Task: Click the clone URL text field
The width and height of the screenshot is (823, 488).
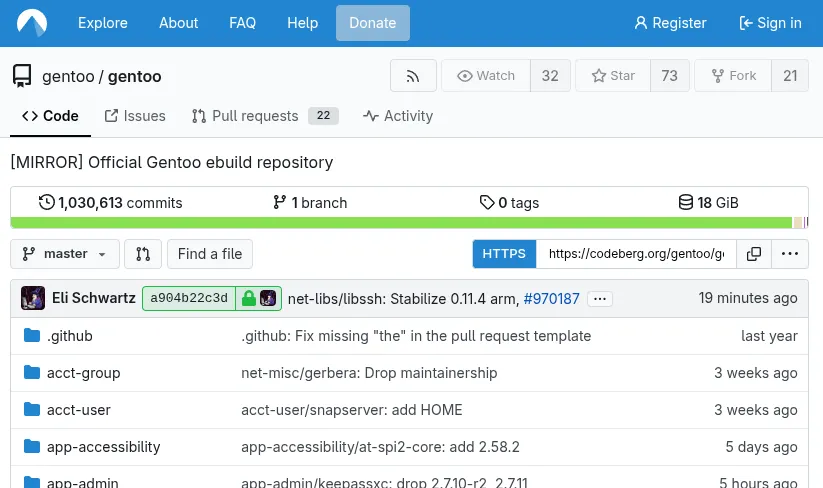Action: point(636,254)
